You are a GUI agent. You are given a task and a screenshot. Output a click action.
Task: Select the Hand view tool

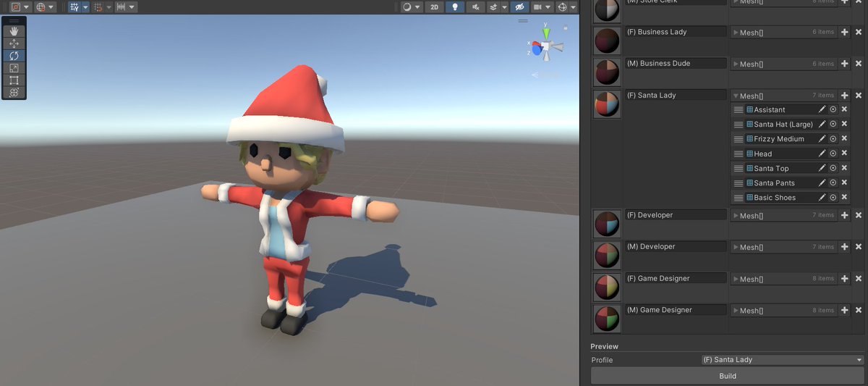(x=14, y=31)
